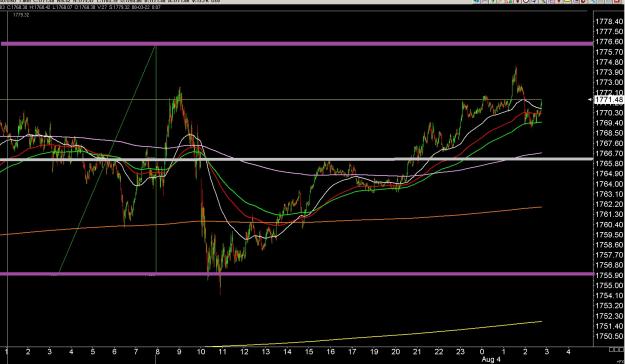
Task: Click the hour 11 time axis label
Action: tap(222, 352)
